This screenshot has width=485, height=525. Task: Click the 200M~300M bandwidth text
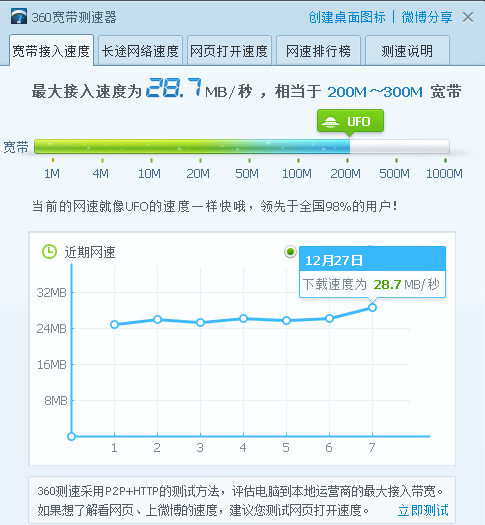pos(375,92)
